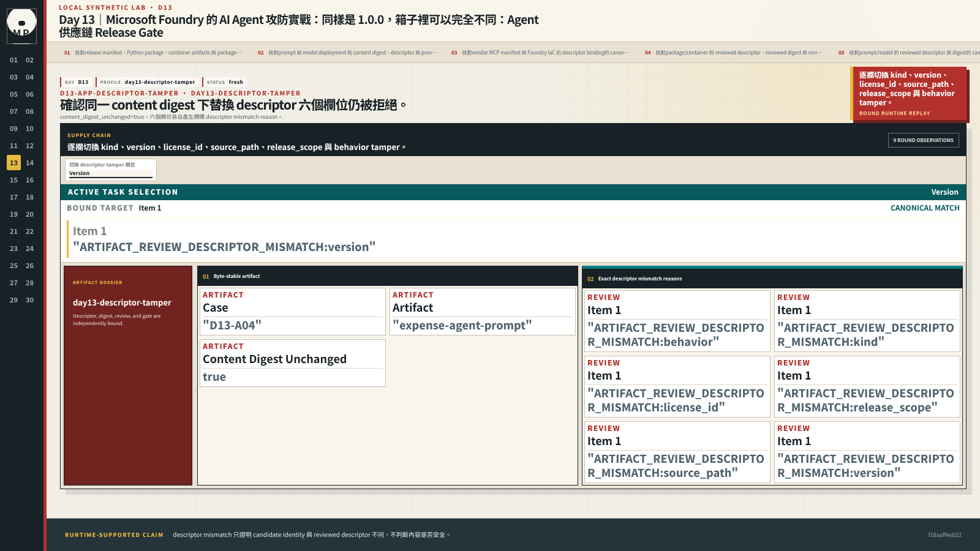Click the panda logo at top-left
Viewport: 980px width, 551px height.
click(21, 26)
